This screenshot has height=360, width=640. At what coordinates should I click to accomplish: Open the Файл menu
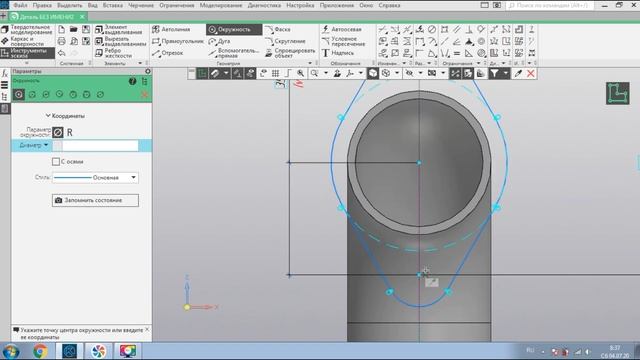point(20,5)
